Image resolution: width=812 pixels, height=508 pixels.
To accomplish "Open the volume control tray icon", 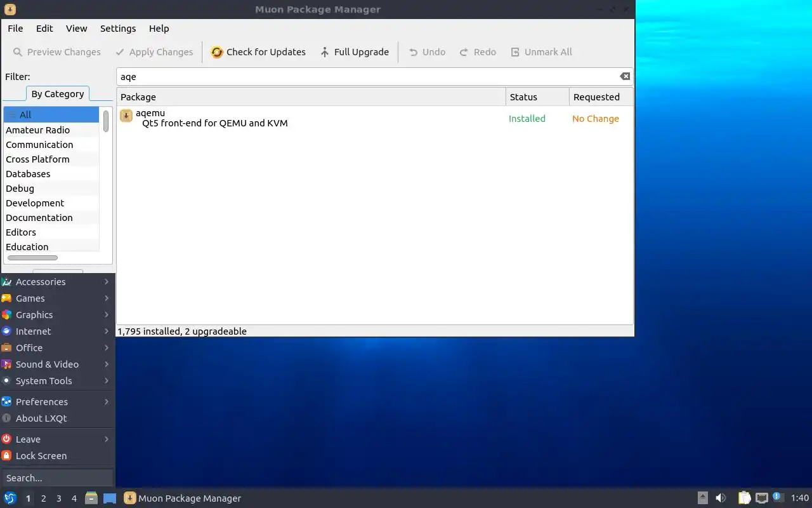I will coord(721,498).
